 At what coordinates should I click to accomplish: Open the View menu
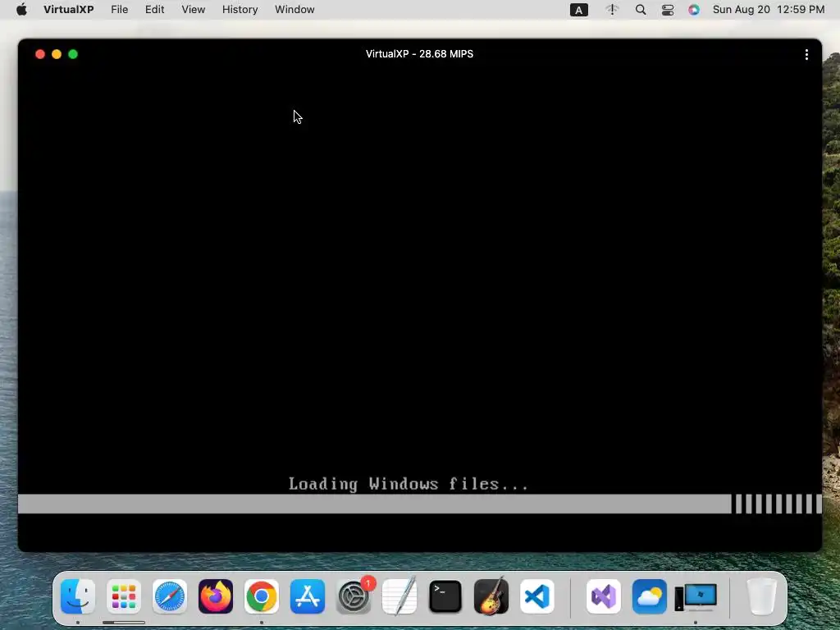193,10
